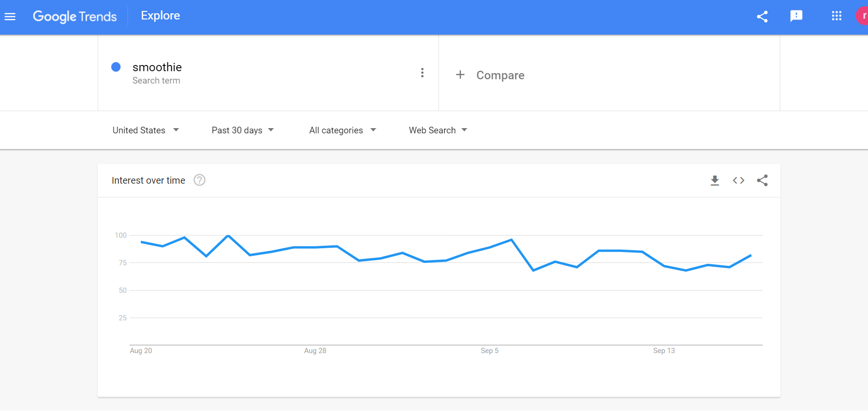868x411 pixels.
Task: Expand the All categories dropdown
Action: 342,130
